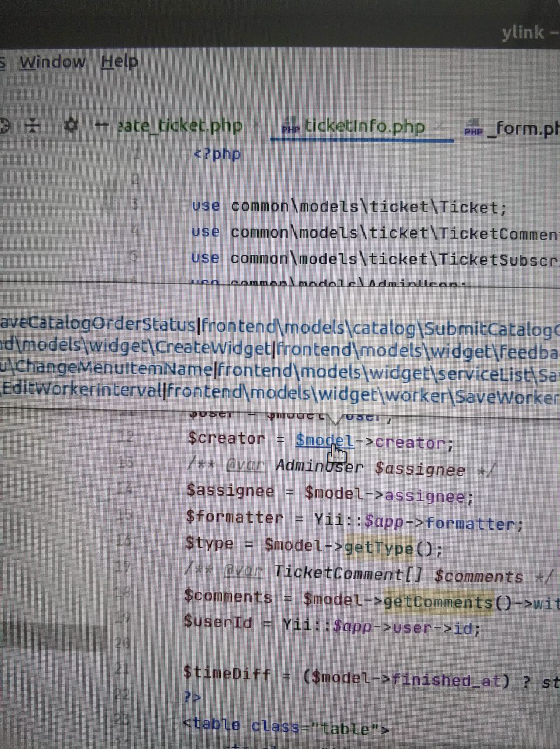The height and width of the screenshot is (749, 560).
Task: Click ChangeMenuItemName text in the tooltip popup
Action: (x=113, y=369)
